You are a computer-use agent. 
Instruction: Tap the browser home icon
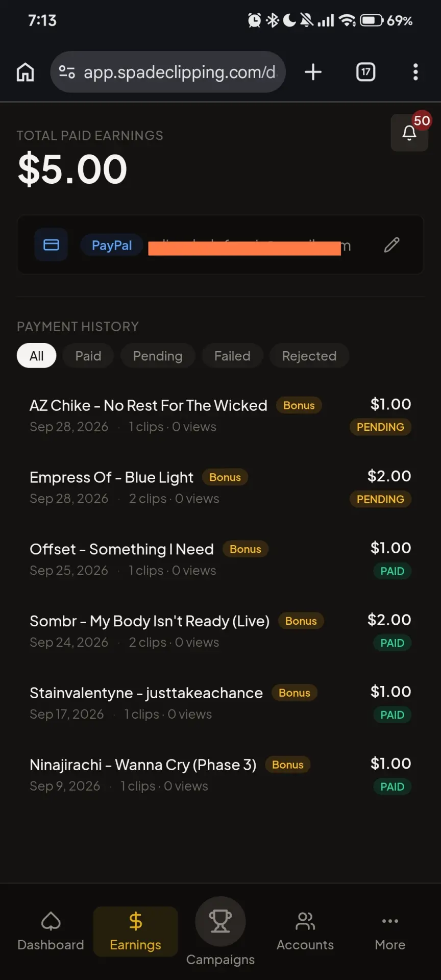pos(26,72)
